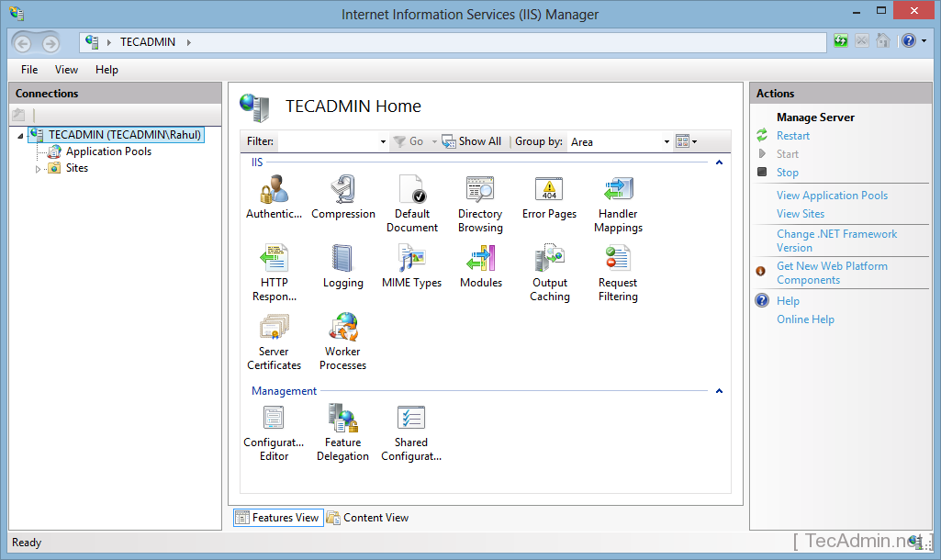Click inside the Filter text field

(x=328, y=141)
